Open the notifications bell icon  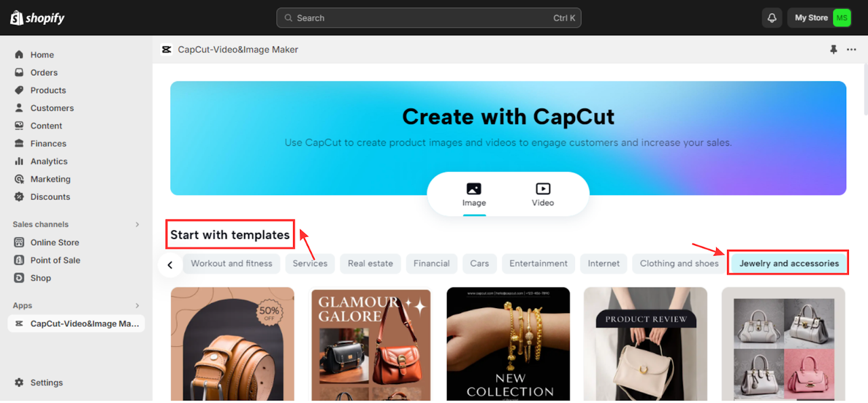pyautogui.click(x=772, y=18)
